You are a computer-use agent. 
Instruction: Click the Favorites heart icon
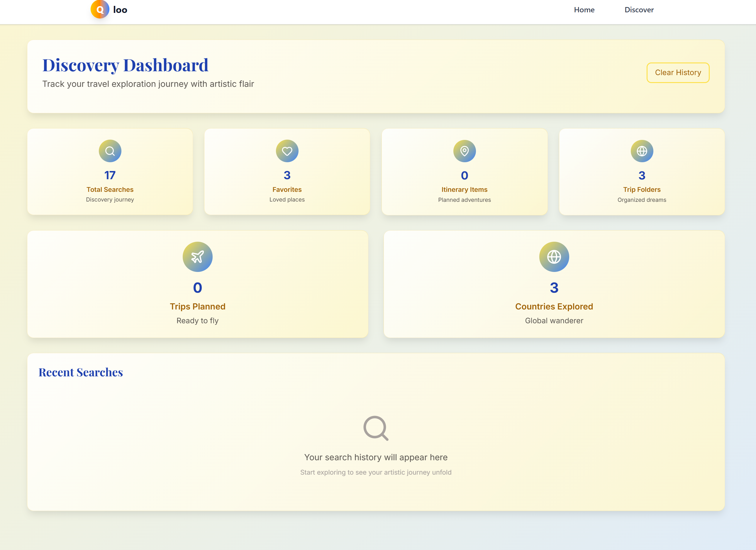click(x=287, y=151)
